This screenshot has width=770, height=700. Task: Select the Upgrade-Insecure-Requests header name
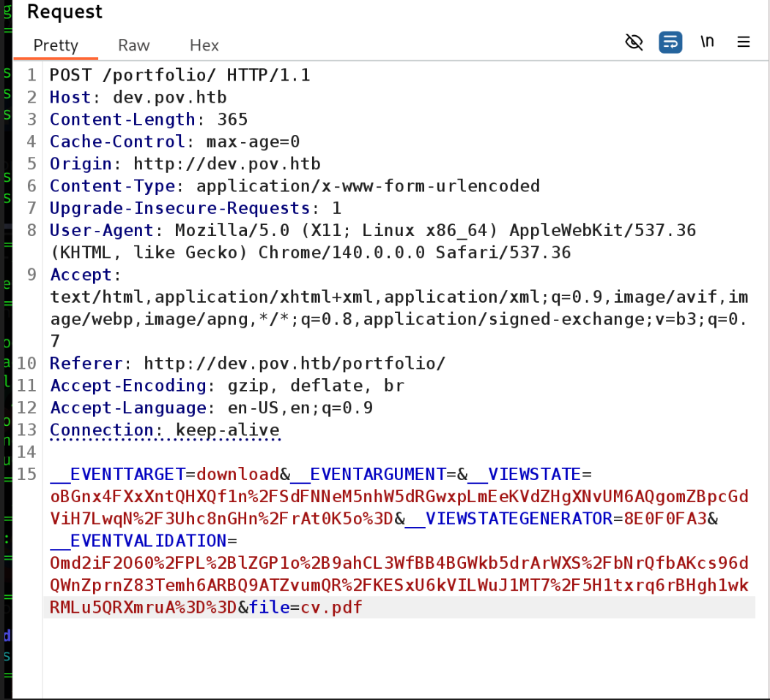pos(179,208)
